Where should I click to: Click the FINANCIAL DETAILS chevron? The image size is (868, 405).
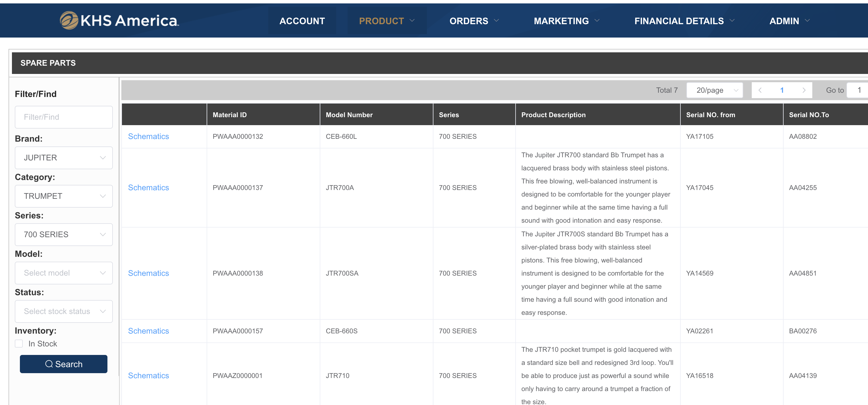[x=732, y=20]
